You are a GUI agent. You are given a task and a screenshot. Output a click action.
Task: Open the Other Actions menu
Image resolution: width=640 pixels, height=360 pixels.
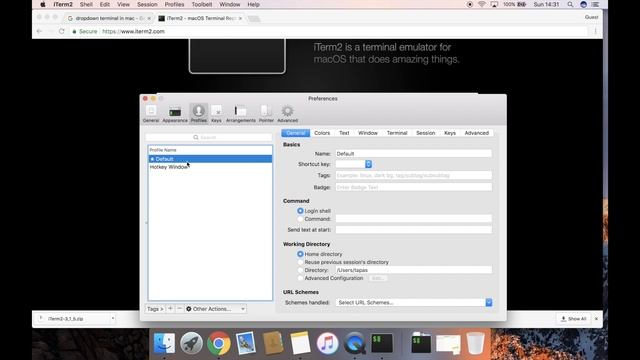coord(216,309)
